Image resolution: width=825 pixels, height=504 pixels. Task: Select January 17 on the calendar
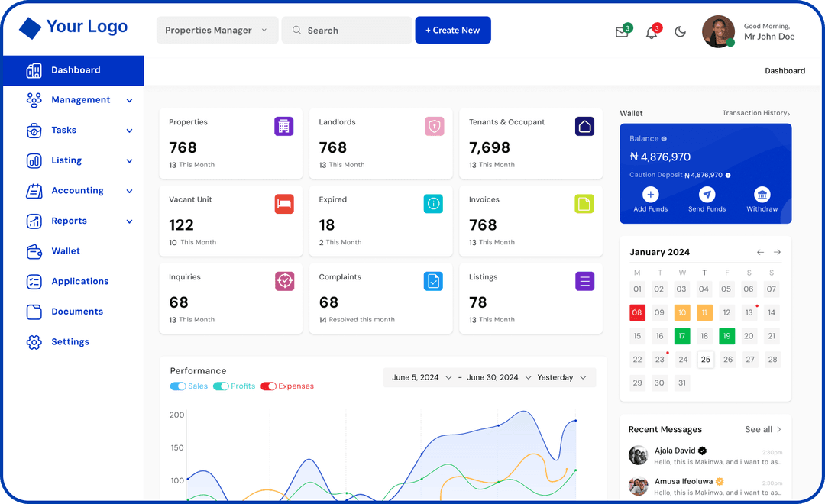click(x=681, y=336)
